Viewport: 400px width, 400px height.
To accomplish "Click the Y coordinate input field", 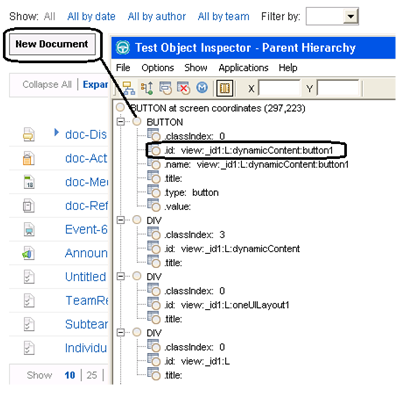I will pyautogui.click(x=338, y=88).
